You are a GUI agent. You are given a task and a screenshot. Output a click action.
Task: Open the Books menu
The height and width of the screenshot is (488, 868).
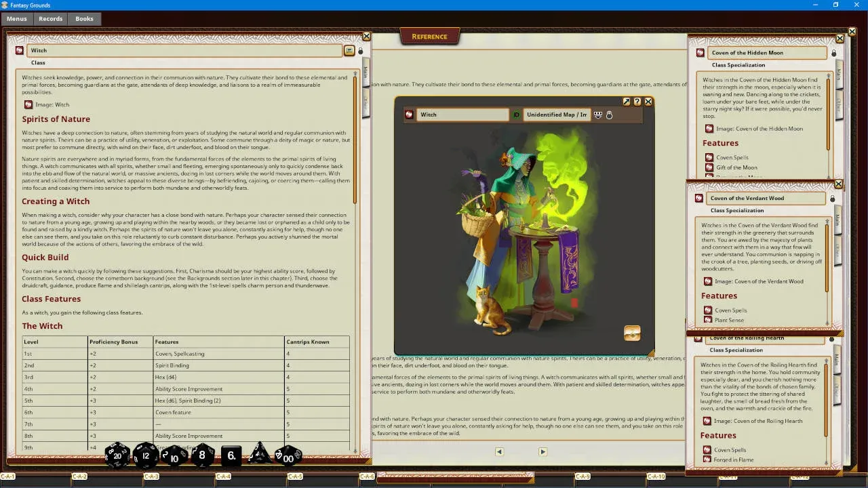click(x=85, y=19)
